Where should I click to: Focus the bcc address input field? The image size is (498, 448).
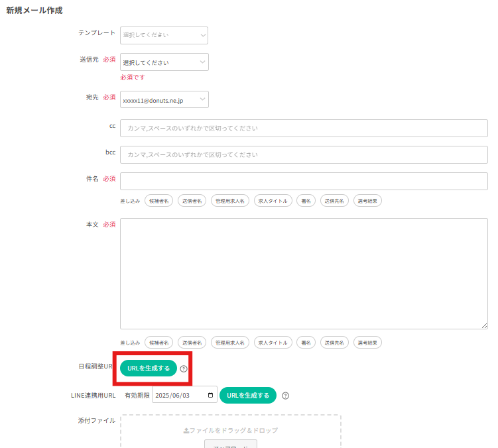click(x=304, y=154)
